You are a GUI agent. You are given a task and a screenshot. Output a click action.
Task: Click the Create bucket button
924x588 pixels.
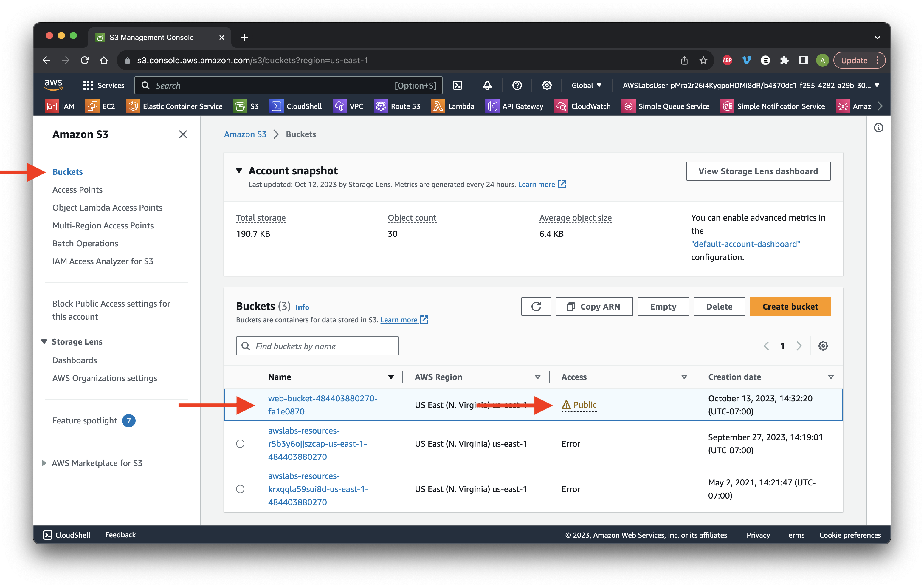click(x=790, y=306)
